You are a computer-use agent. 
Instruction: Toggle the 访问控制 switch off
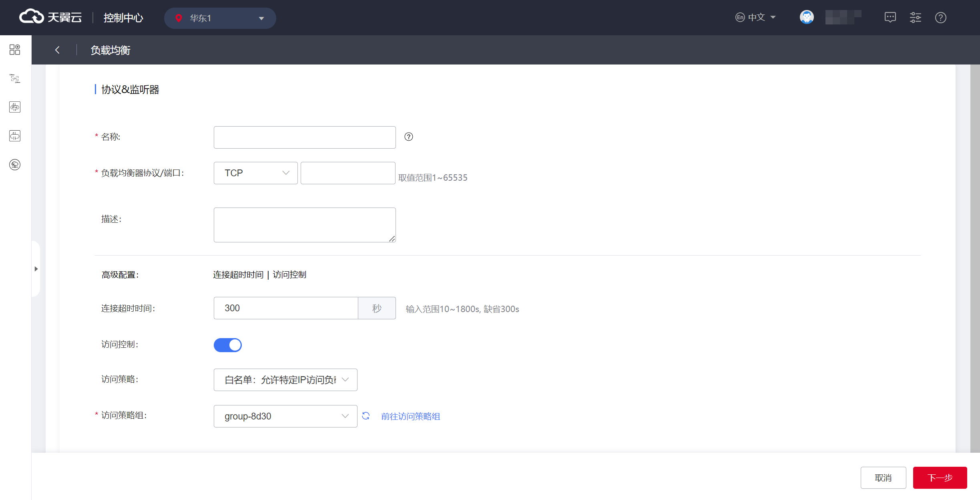[x=227, y=345]
